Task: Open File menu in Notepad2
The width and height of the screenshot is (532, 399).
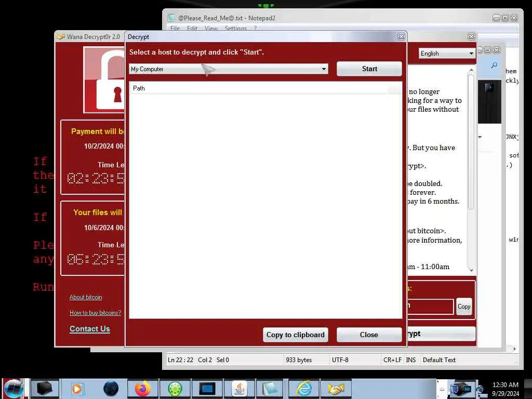Action: [x=175, y=29]
